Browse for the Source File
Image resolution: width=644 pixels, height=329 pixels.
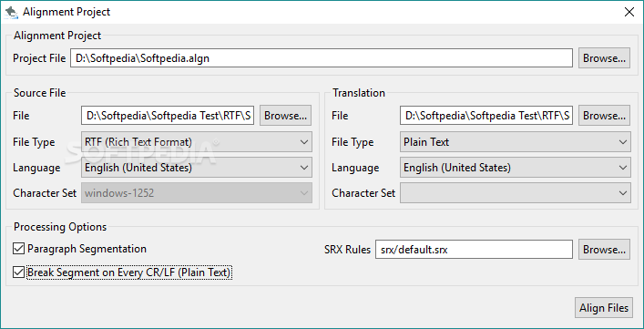tap(285, 116)
